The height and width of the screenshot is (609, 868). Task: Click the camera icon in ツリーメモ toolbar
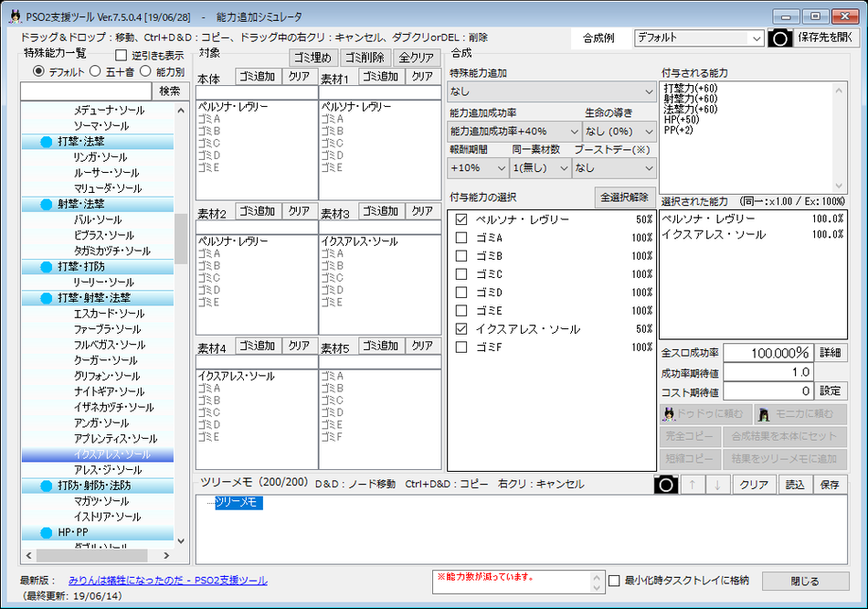click(666, 485)
